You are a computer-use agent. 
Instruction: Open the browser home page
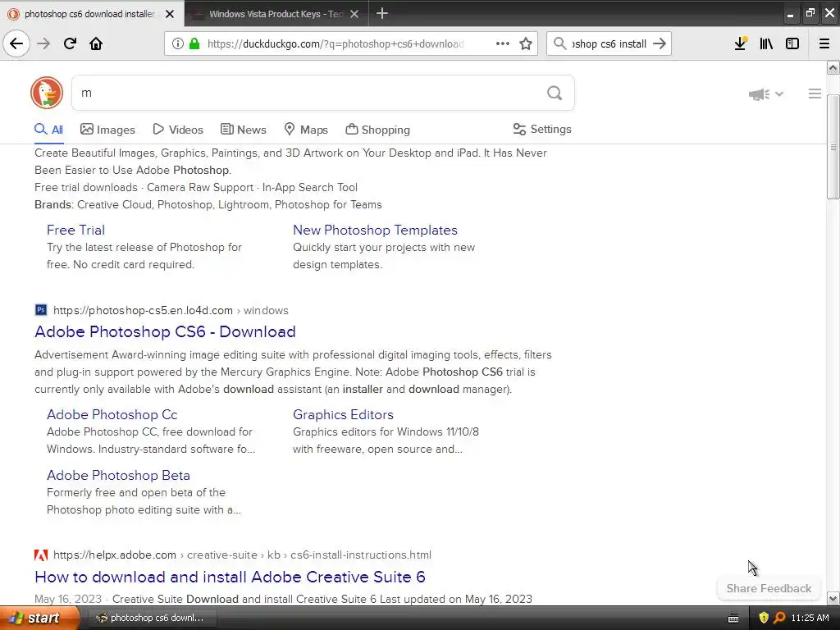click(96, 43)
